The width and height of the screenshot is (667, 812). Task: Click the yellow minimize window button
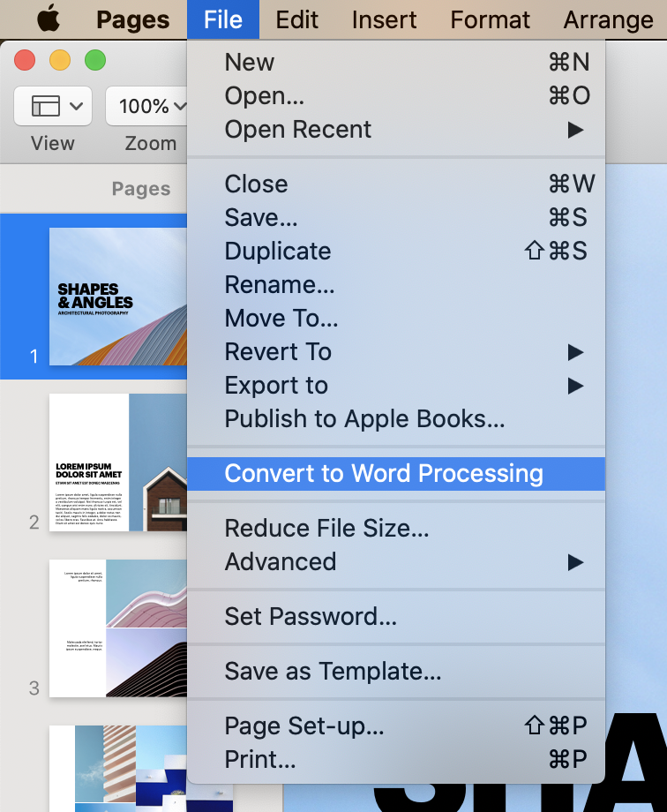click(x=60, y=60)
